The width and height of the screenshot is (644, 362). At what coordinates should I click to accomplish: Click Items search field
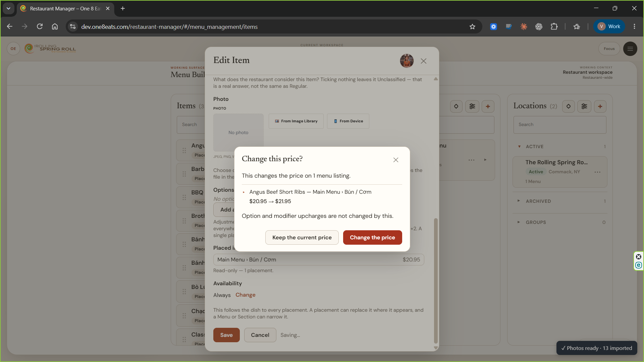point(191,125)
